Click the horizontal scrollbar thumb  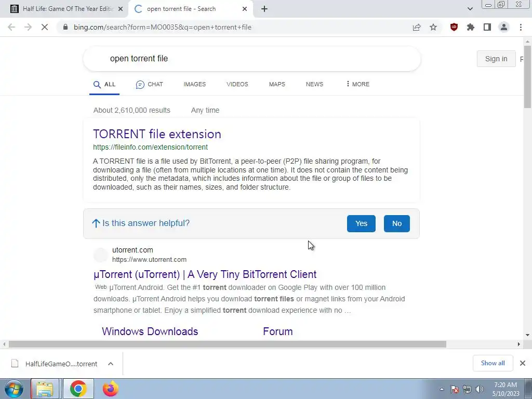click(x=228, y=344)
